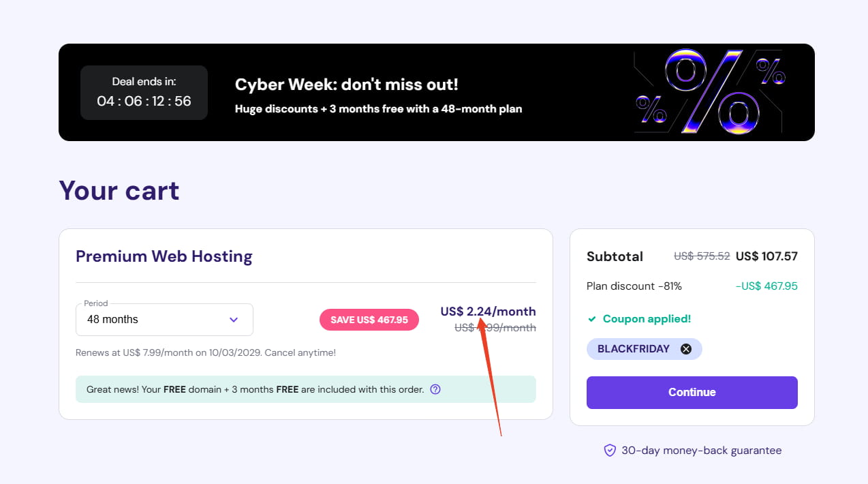Viewport: 868px width, 484px height.
Task: Click the 48 months period field
Action: 136,319
